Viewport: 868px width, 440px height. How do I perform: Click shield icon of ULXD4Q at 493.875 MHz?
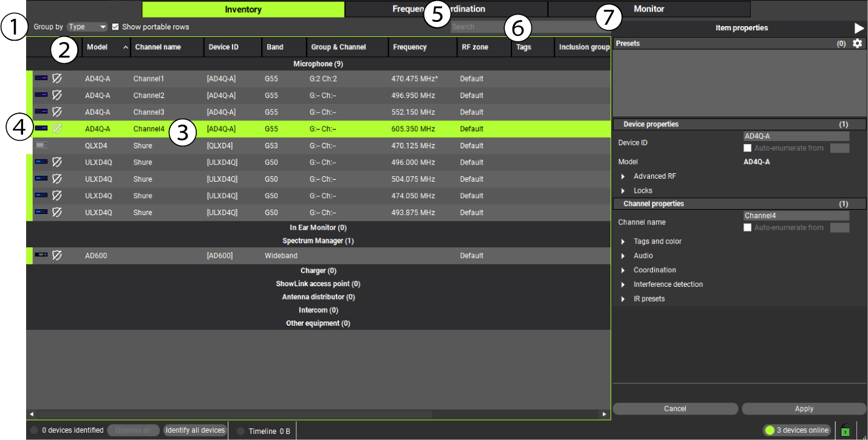57,212
